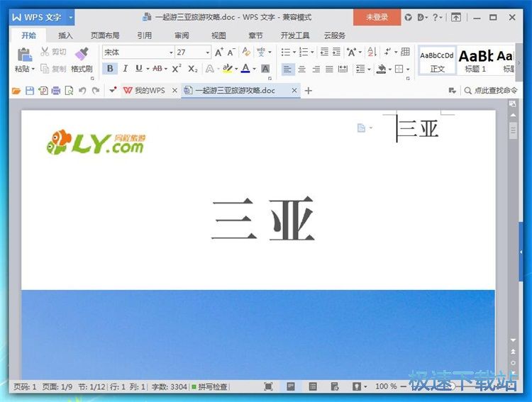Click the phonetic guide (wén) icon
The height and width of the screenshot is (402, 532).
click(x=261, y=52)
